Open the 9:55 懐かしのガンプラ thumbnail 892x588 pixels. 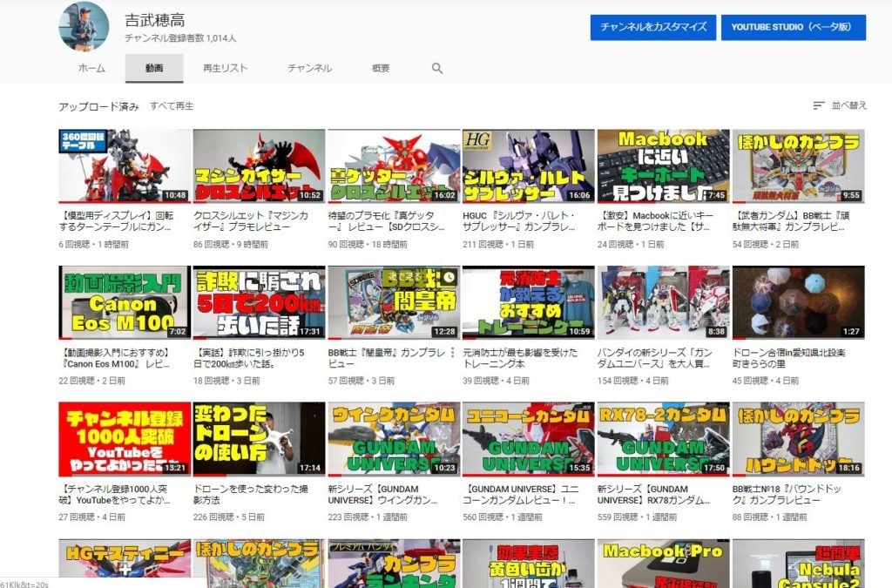pos(799,166)
